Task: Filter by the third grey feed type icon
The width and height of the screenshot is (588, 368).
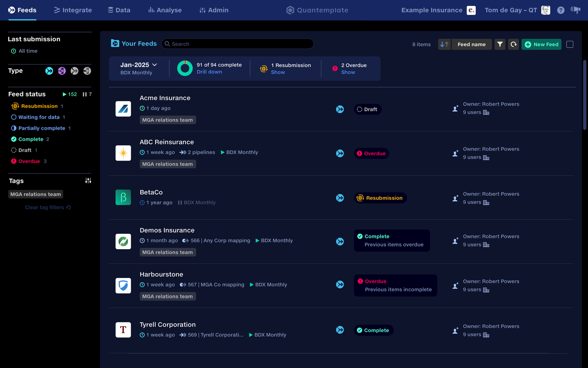Action: (74, 71)
